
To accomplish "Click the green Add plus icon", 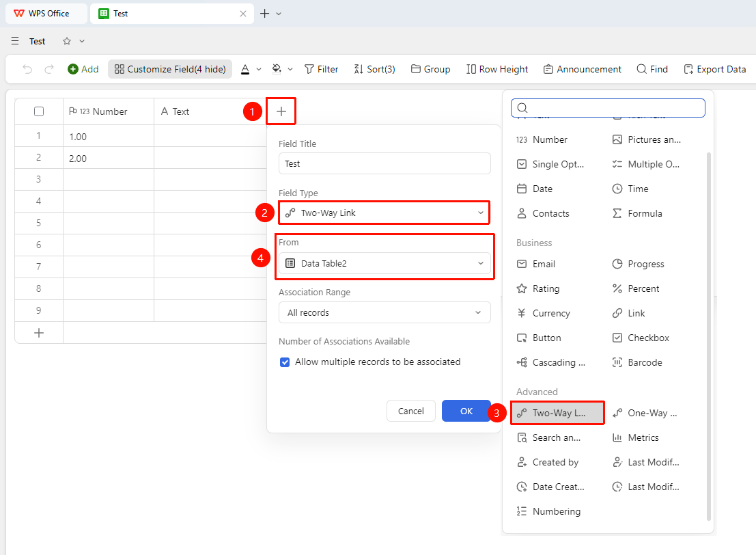I will point(73,69).
